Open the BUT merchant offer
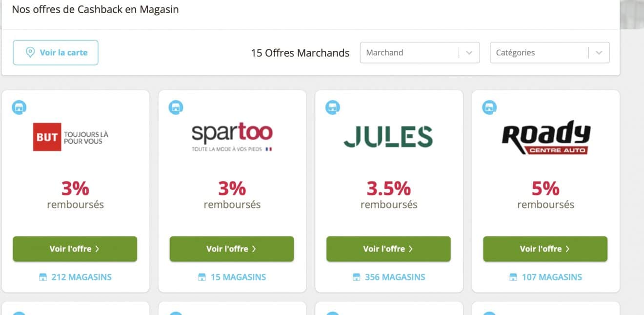This screenshot has width=644, height=315. tap(75, 249)
